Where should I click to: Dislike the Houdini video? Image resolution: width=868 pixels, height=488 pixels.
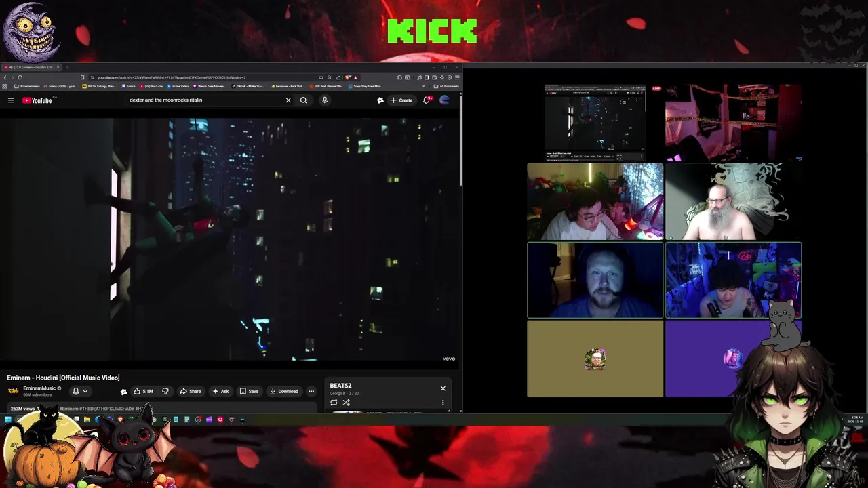coord(165,391)
